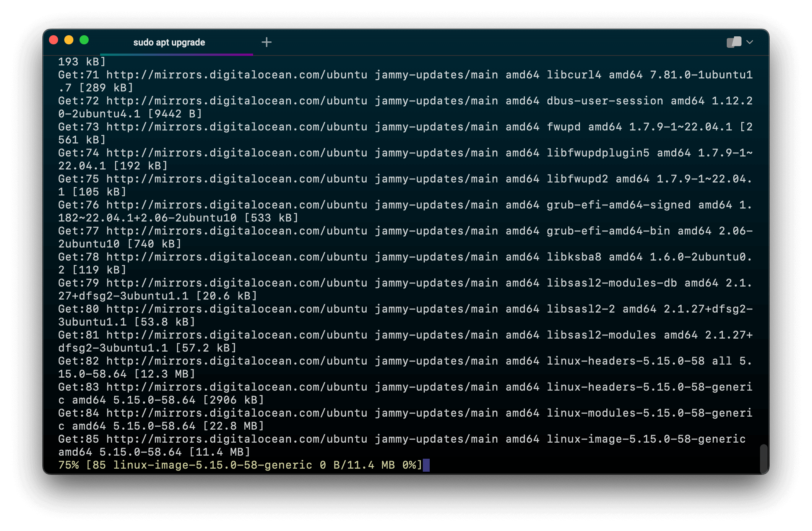Click the Get:79 libsasl2-modules-db package name
The height and width of the screenshot is (531, 812).
coord(611,283)
